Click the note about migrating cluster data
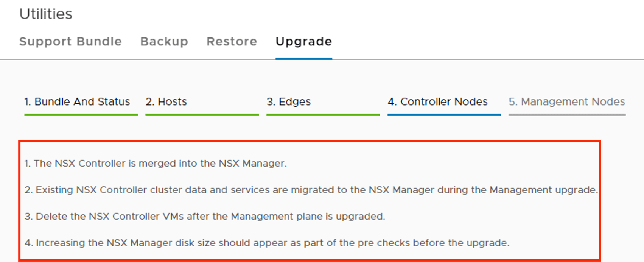The image size is (644, 262). point(311,190)
